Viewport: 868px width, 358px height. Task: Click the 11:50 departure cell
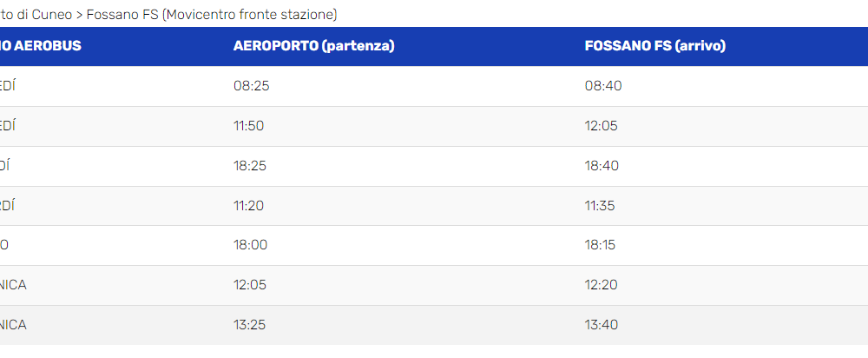click(x=248, y=126)
